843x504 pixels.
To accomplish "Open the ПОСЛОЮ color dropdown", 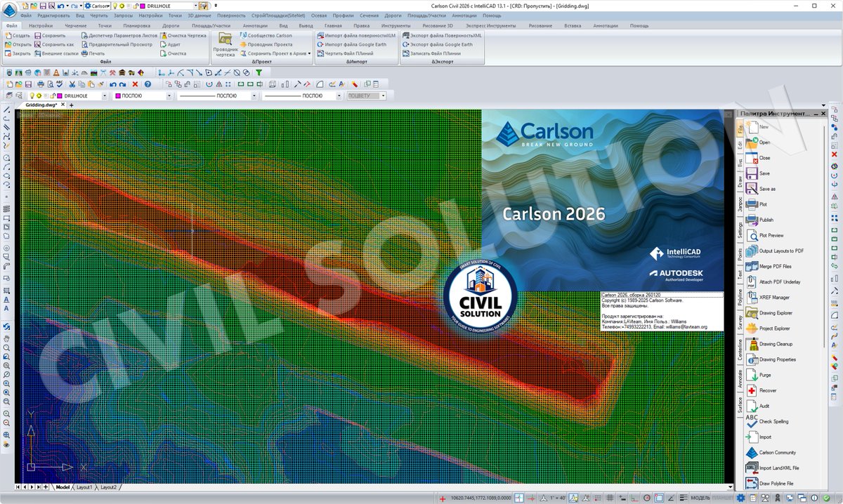I will (x=169, y=95).
